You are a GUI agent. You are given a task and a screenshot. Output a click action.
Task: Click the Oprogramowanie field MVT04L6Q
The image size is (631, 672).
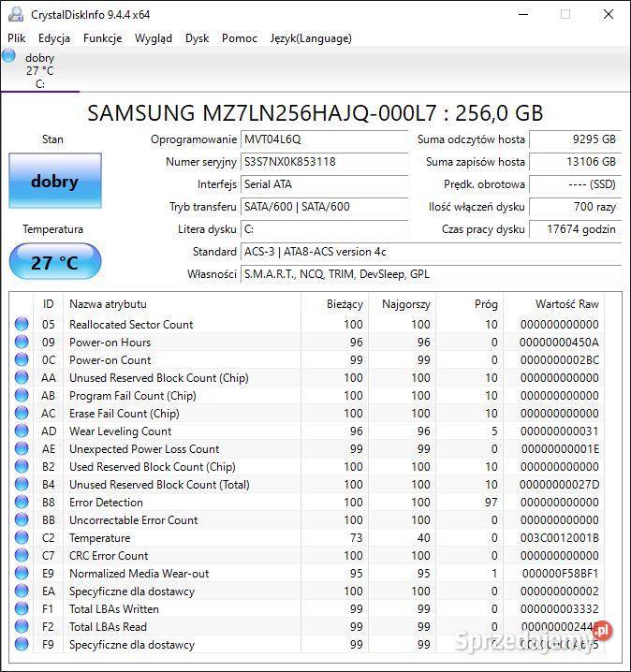pos(324,139)
